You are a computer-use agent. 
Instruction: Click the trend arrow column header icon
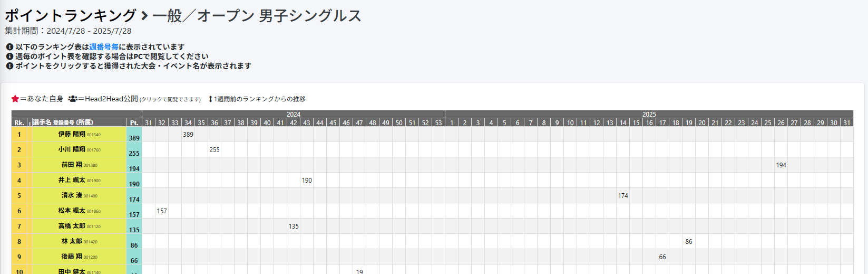point(30,123)
